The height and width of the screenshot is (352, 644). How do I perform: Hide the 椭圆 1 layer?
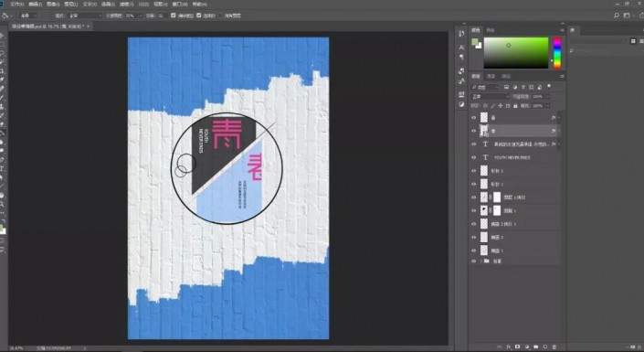point(473,251)
